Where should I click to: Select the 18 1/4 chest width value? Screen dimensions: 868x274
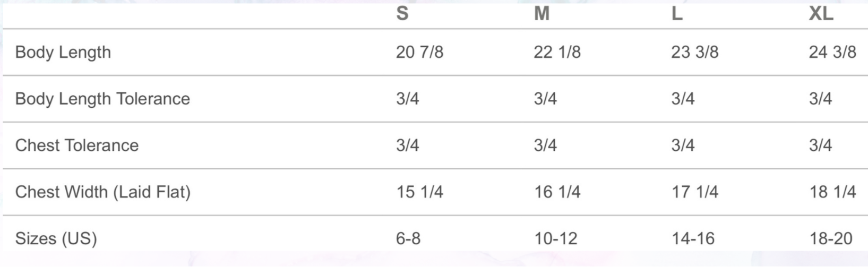pos(832,192)
